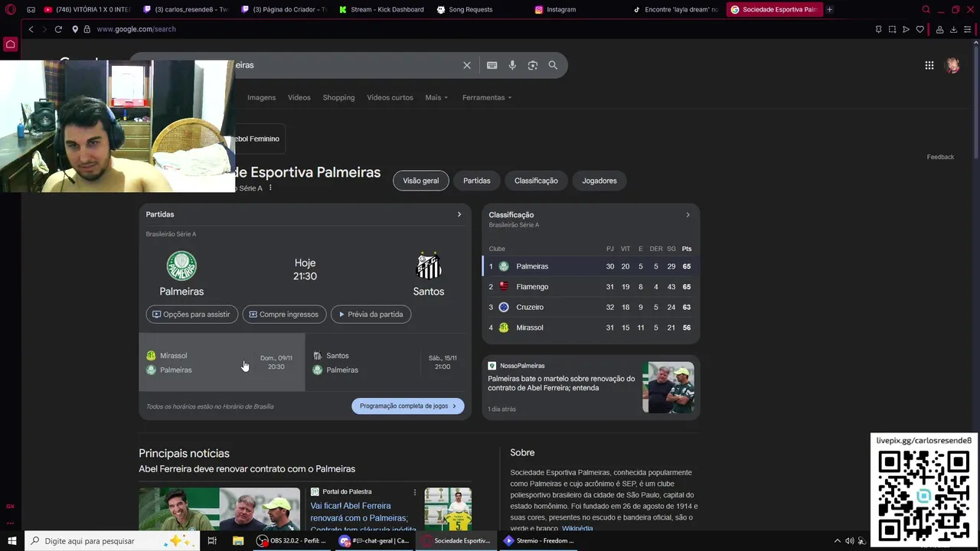Click Opções para assistir button
This screenshot has height=551, width=980.
click(191, 315)
